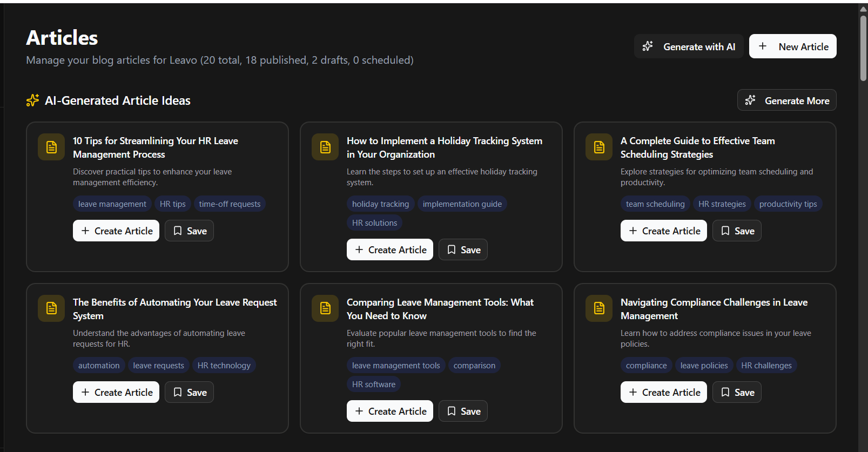This screenshot has height=452, width=868.
Task: Select the 'HR solutions' tag
Action: [374, 222]
